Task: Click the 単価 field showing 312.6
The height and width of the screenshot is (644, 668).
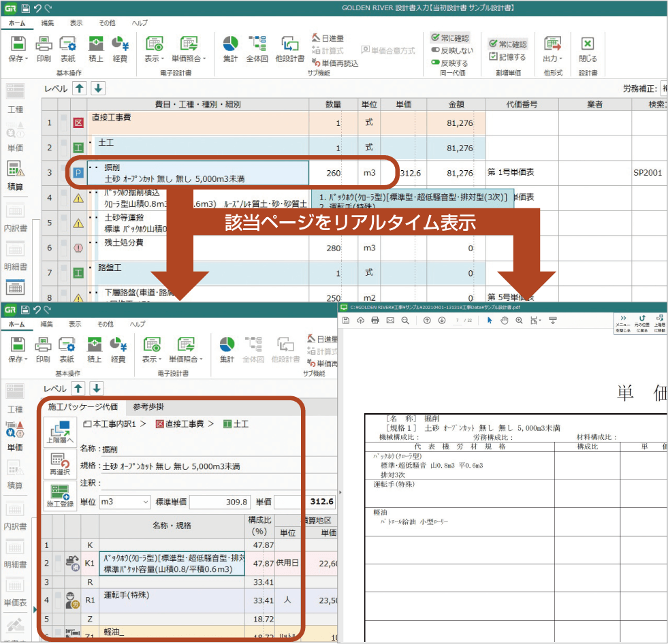Action: point(305,502)
